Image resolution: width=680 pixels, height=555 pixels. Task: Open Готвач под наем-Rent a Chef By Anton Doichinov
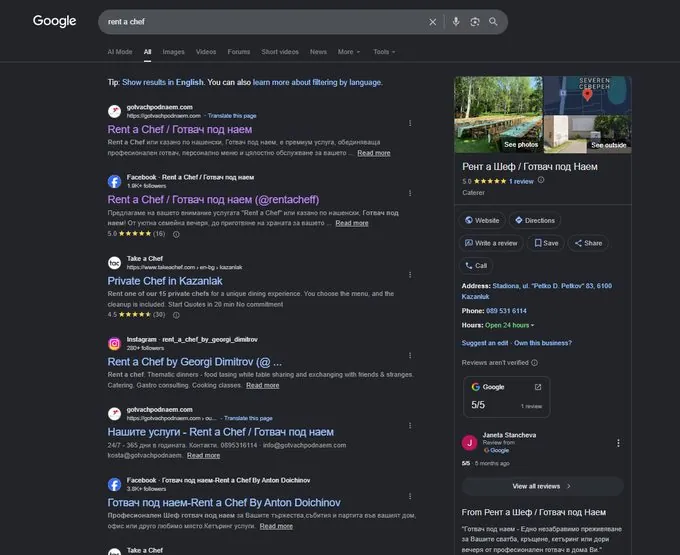(224, 502)
